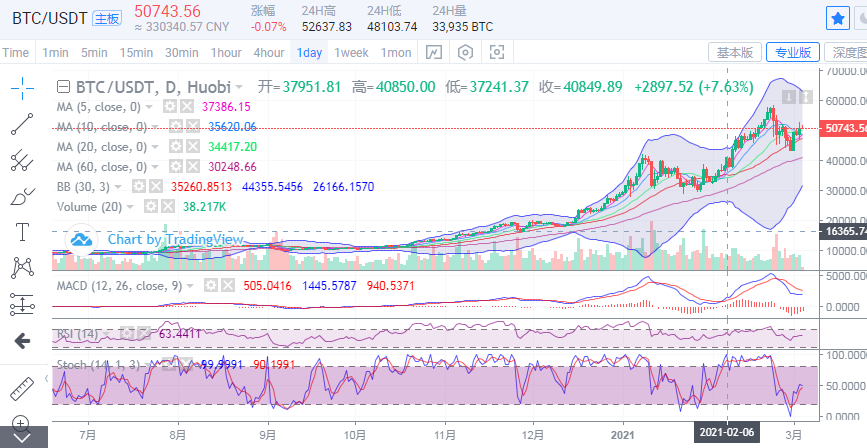Open settings gear for MA (60, close, 0)
The height and width of the screenshot is (448, 867).
[176, 166]
